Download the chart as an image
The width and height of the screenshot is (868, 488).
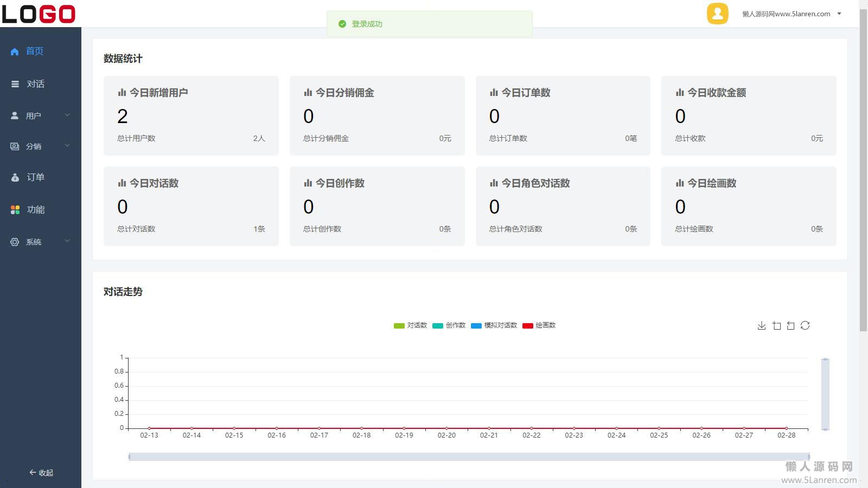[762, 325]
